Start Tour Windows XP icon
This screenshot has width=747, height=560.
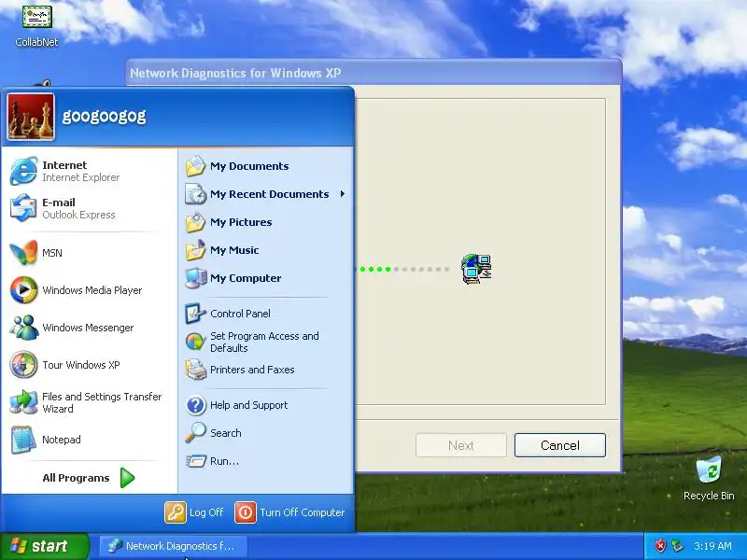pyautogui.click(x=23, y=365)
